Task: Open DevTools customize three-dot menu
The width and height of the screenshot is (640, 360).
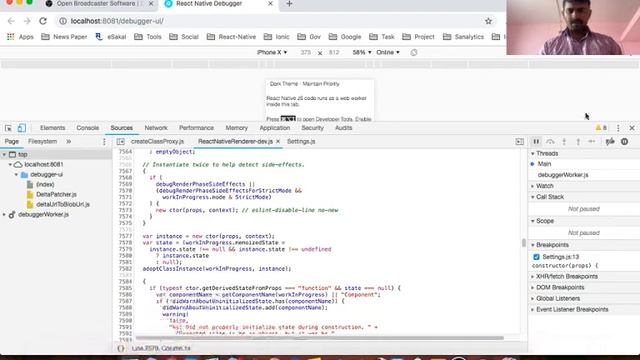Action: (618, 128)
